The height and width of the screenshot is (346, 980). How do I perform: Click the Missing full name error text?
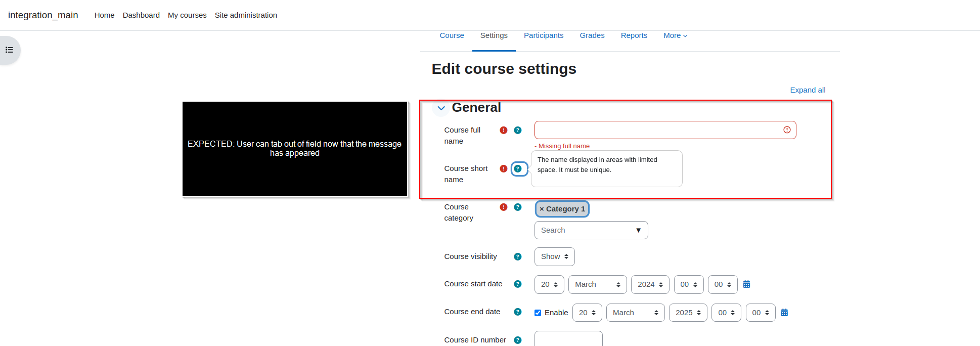(562, 146)
